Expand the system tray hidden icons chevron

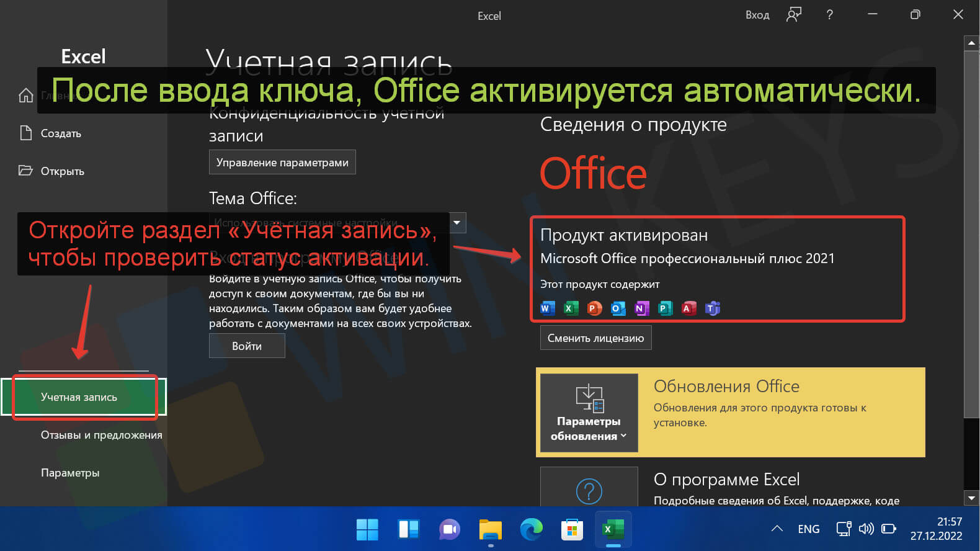pos(777,529)
